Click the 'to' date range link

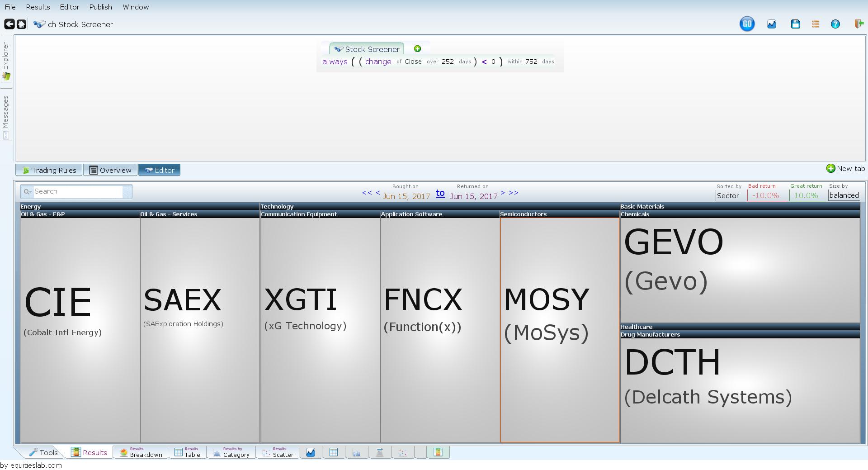(440, 193)
